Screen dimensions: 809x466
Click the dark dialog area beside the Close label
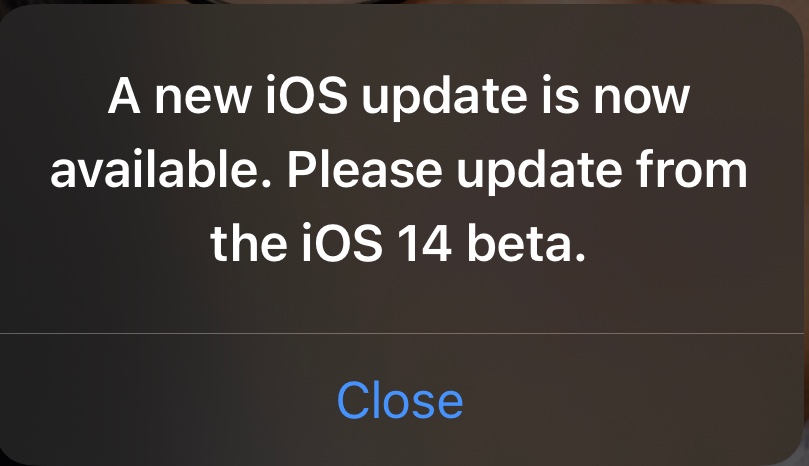coord(619,400)
